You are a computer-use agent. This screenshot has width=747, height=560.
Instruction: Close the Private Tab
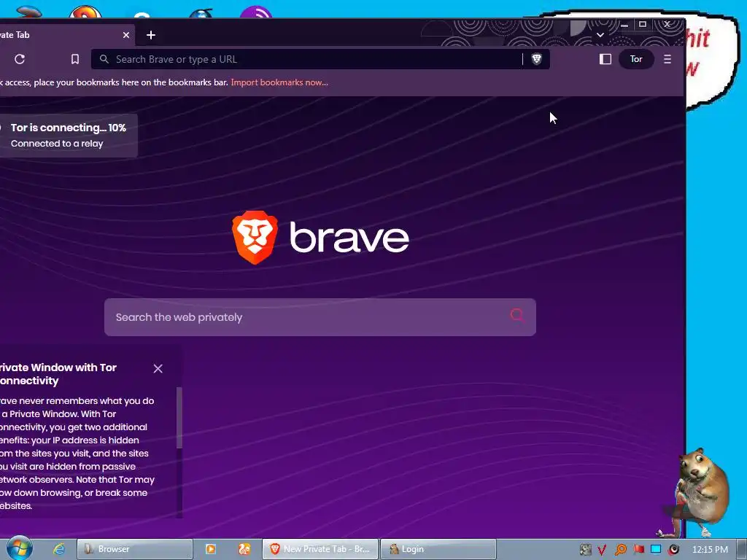pos(125,35)
